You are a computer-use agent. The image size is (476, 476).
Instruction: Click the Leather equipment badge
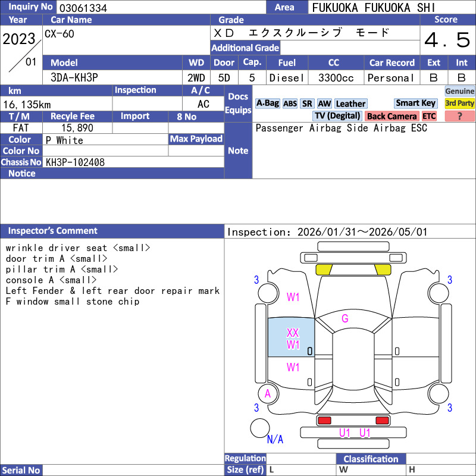350,104
